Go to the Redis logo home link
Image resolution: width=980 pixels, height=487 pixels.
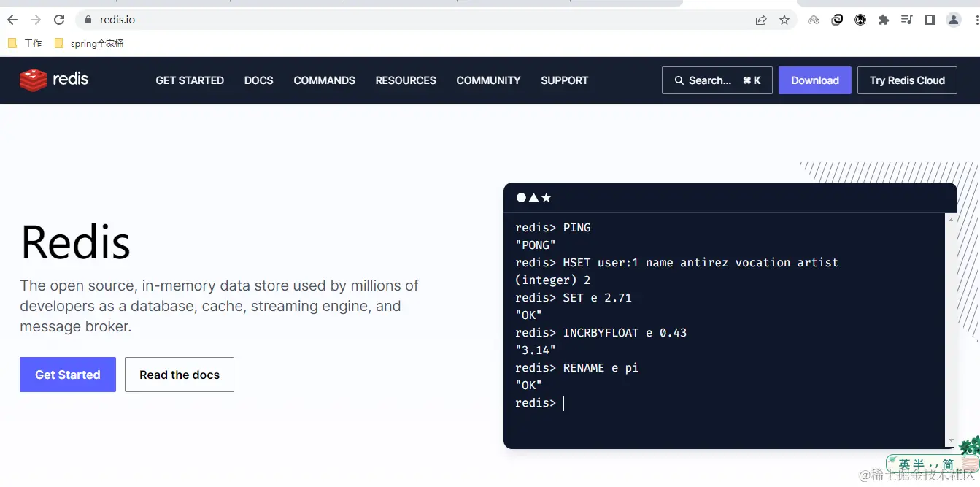point(54,80)
